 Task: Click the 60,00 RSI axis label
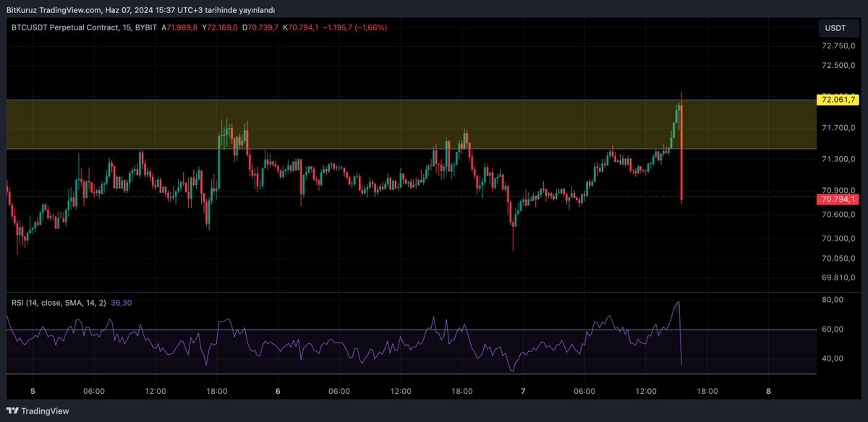(x=833, y=330)
